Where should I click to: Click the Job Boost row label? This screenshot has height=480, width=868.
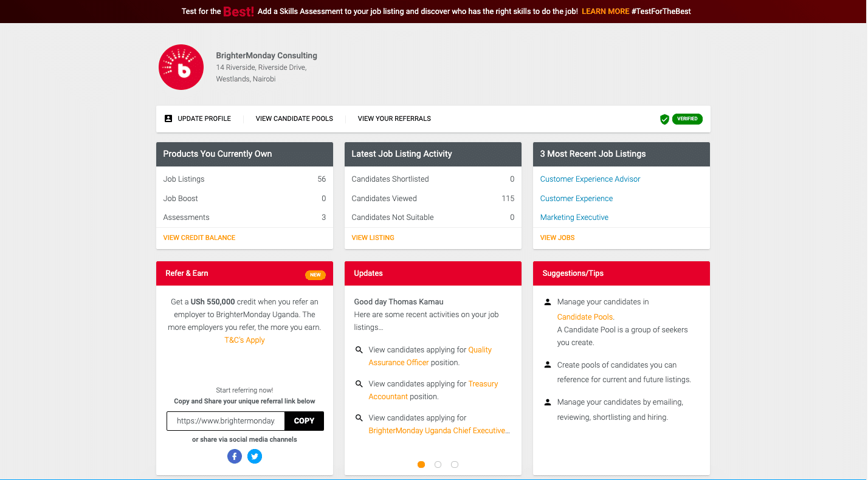(181, 199)
